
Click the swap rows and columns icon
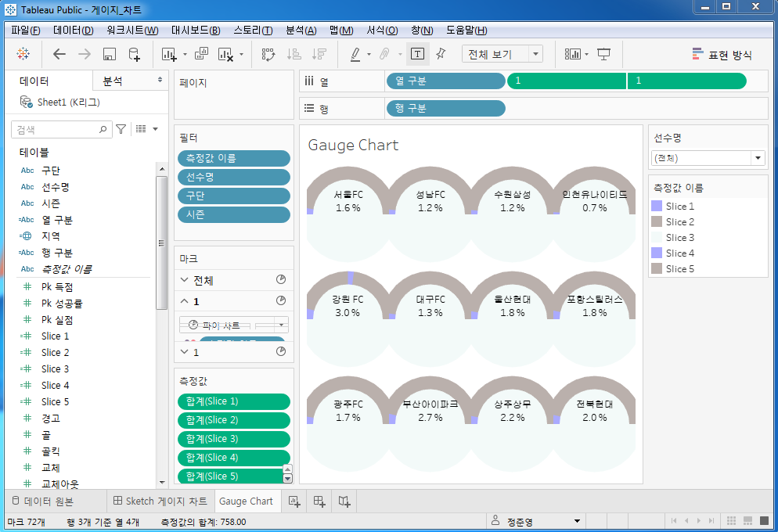[268, 54]
